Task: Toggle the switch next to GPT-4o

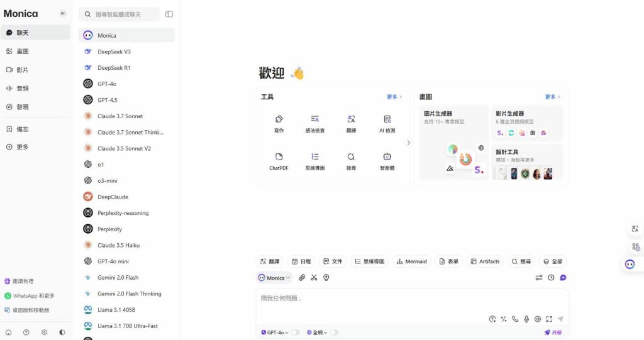Action: (x=294, y=332)
